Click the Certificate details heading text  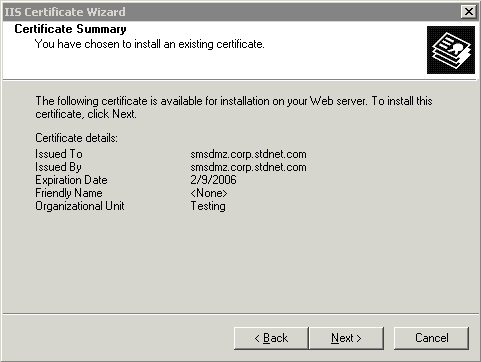pyautogui.click(x=76, y=138)
